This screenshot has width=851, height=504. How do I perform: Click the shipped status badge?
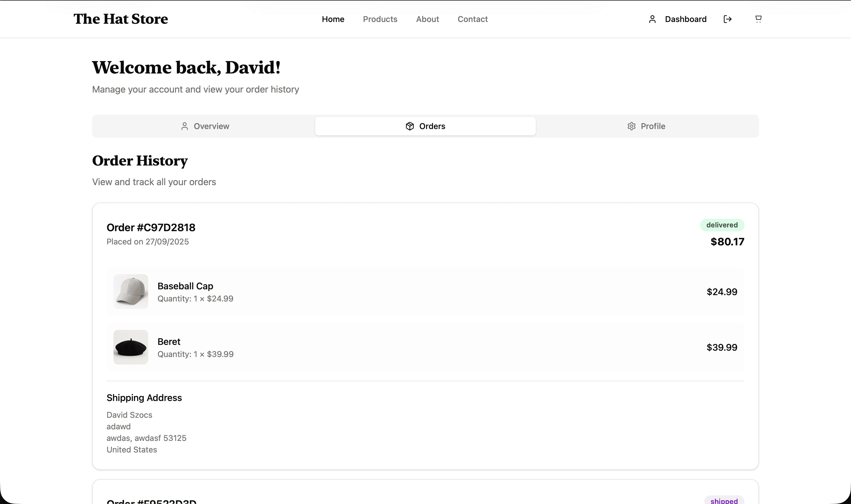coord(724,501)
